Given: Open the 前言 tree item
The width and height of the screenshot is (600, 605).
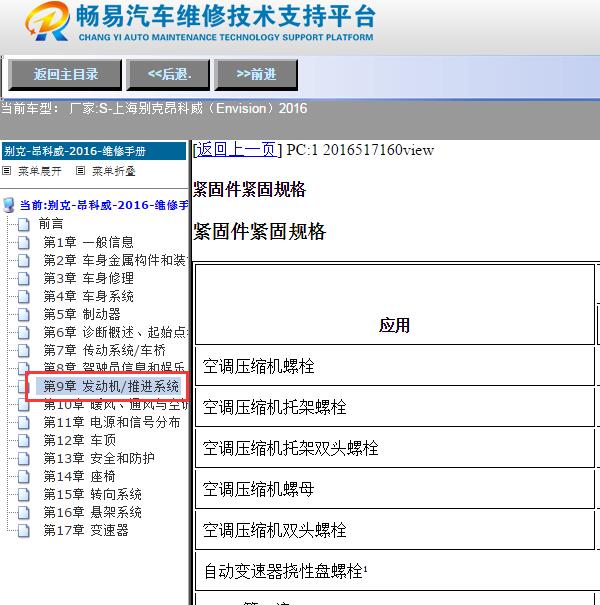Looking at the screenshot, I should (x=51, y=224).
